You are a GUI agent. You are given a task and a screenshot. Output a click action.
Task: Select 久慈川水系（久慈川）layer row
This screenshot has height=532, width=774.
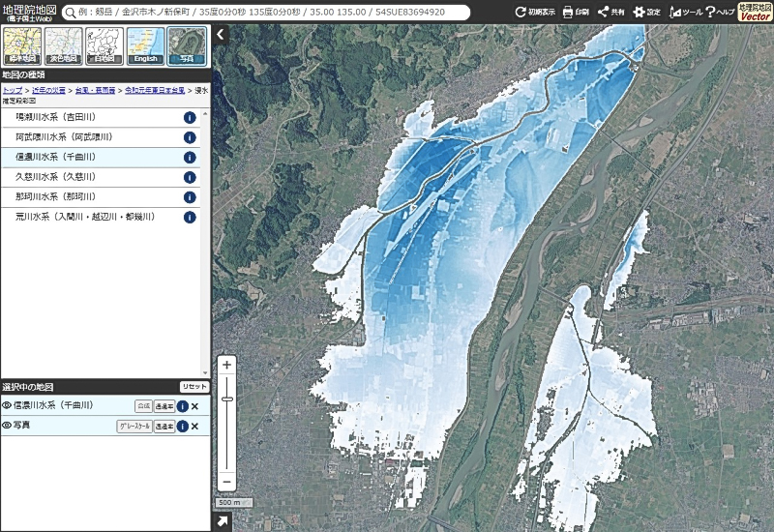click(x=101, y=177)
